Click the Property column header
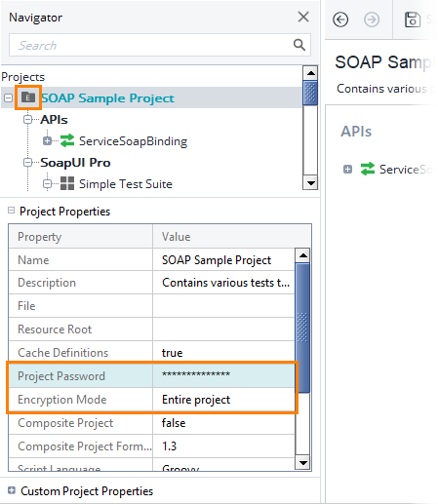The height and width of the screenshot is (504, 438). (x=81, y=236)
